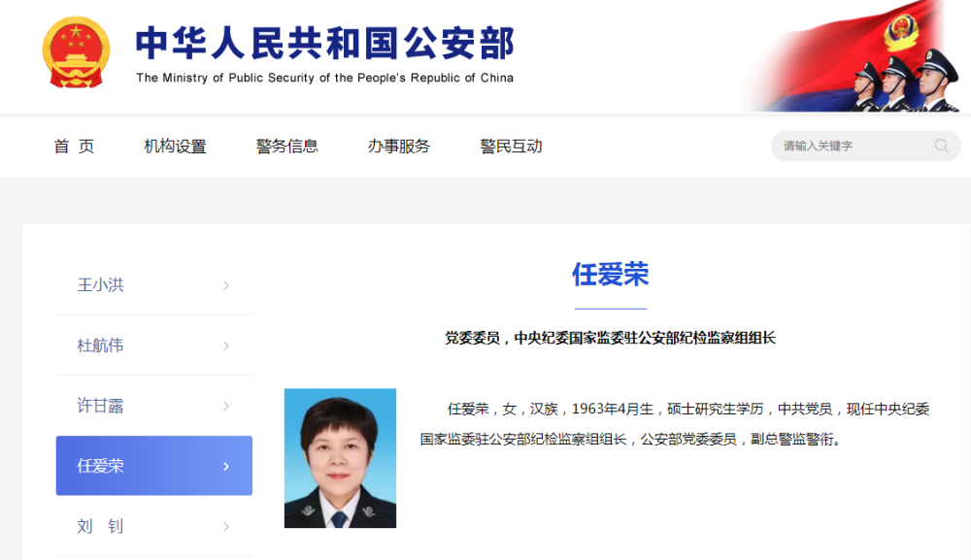Click the chevron next to 王小洪
Screen dimensions: 971x560
click(x=226, y=285)
